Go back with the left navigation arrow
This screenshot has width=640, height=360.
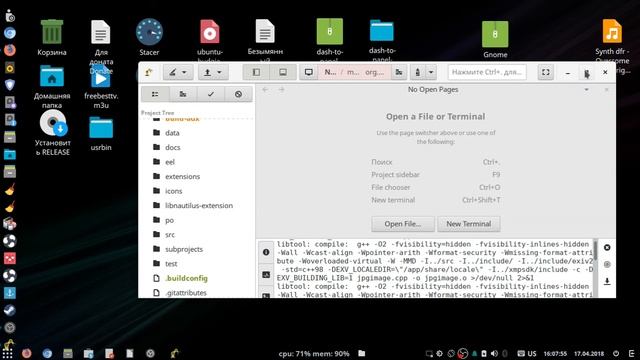pyautogui.click(x=265, y=89)
